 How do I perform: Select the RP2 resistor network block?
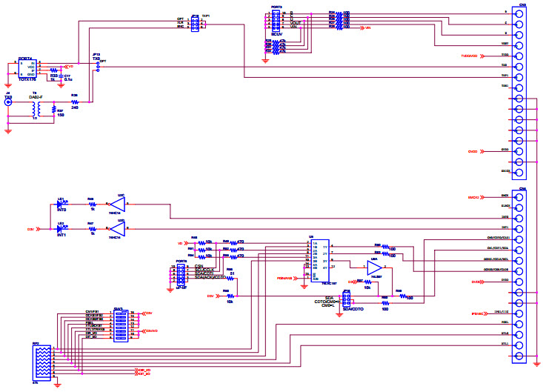point(42,361)
